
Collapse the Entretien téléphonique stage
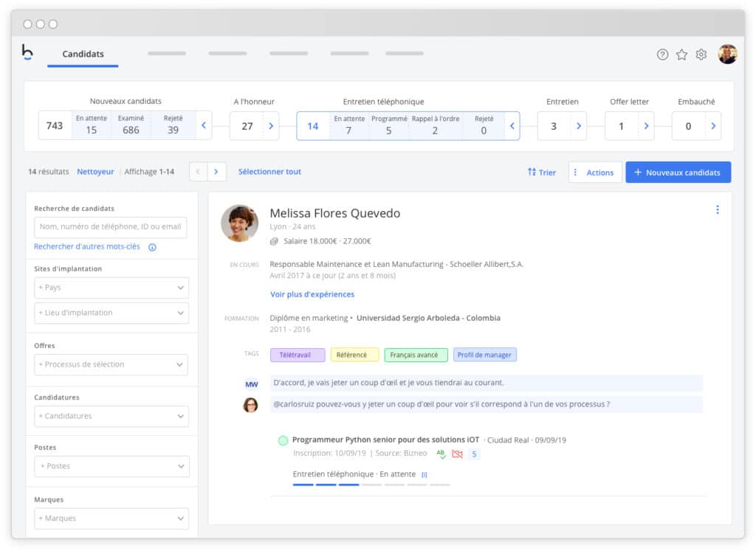512,125
